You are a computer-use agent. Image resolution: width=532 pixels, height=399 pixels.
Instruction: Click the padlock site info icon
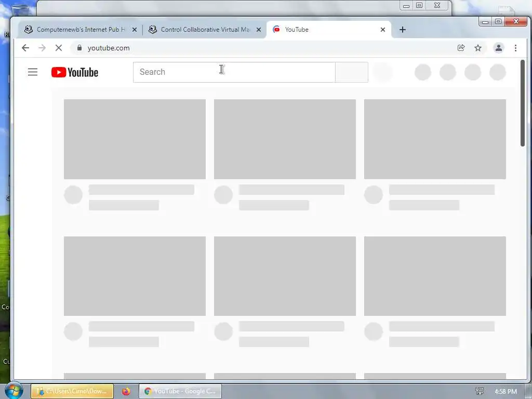click(79, 48)
